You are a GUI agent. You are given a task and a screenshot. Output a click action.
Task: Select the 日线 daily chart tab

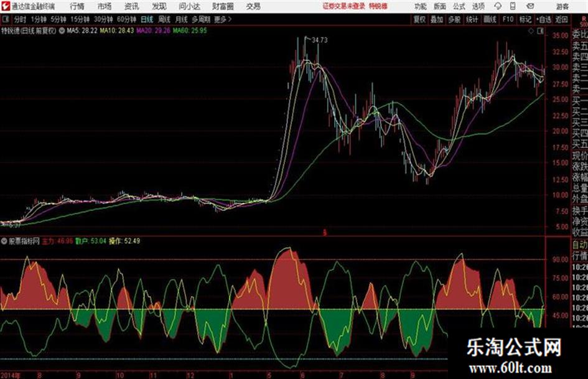tap(147, 19)
